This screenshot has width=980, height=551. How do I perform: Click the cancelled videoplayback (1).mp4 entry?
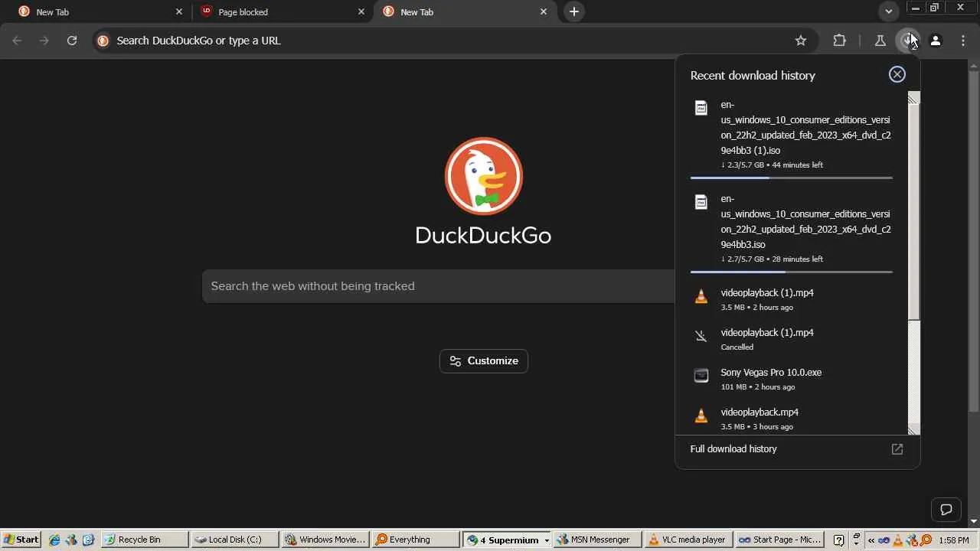[x=792, y=339]
